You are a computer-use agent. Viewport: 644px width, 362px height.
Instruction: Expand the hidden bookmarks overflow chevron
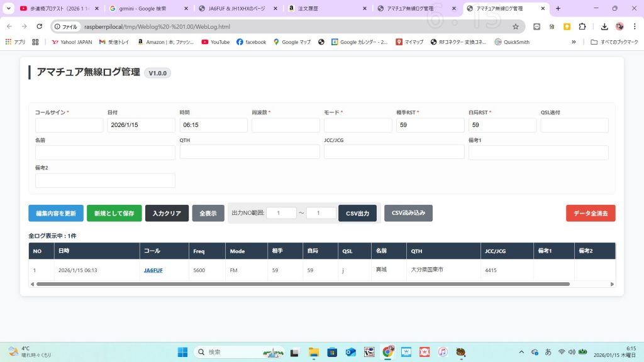(574, 42)
